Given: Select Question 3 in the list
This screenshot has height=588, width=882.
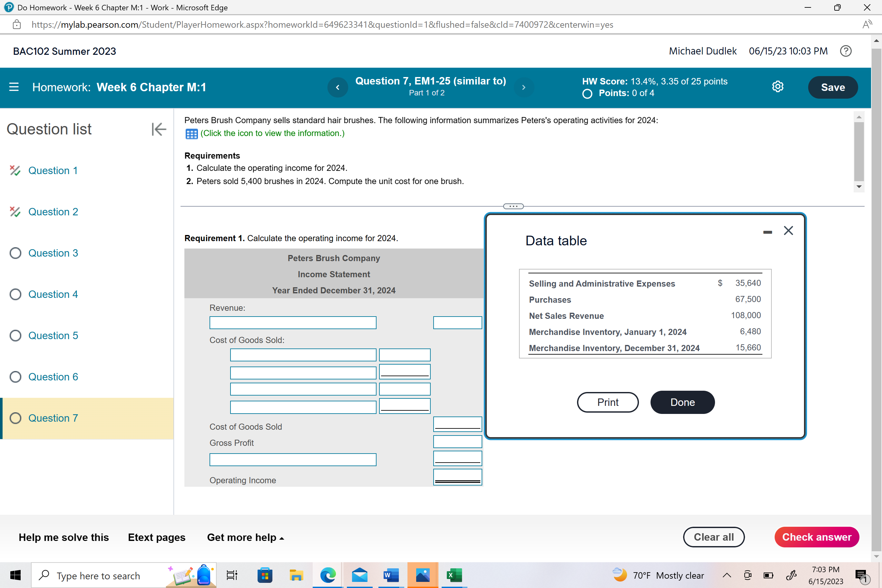Looking at the screenshot, I should (53, 253).
